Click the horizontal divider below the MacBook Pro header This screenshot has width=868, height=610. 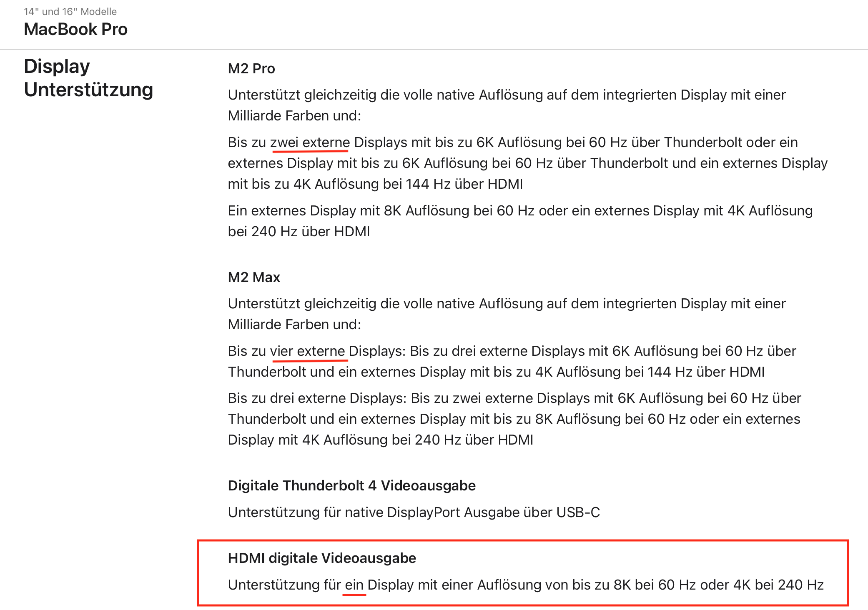pos(434,50)
